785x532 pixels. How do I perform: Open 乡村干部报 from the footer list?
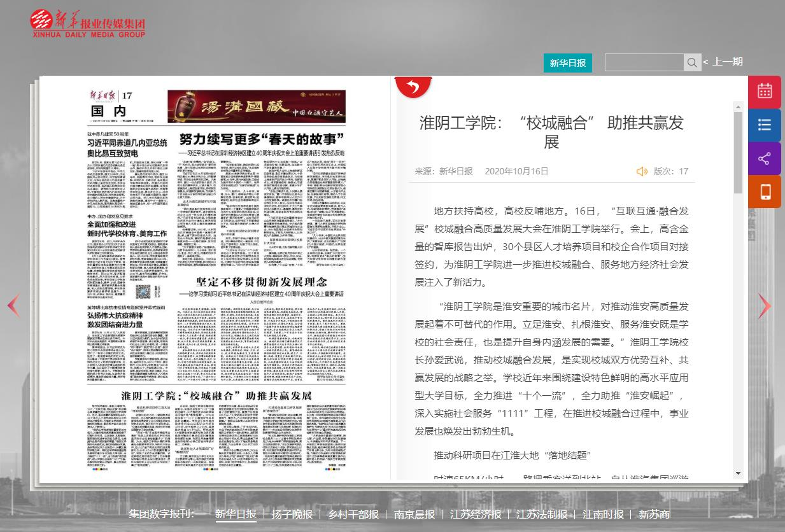pos(353,514)
